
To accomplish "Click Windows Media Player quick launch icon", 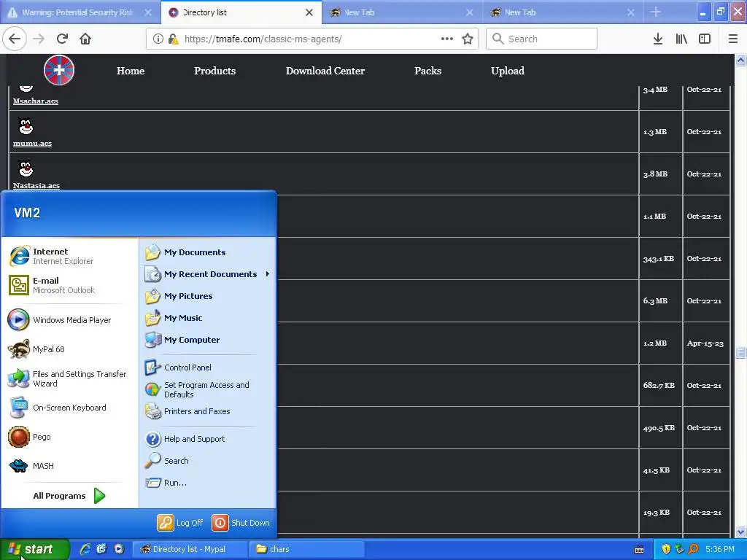I will [119, 549].
